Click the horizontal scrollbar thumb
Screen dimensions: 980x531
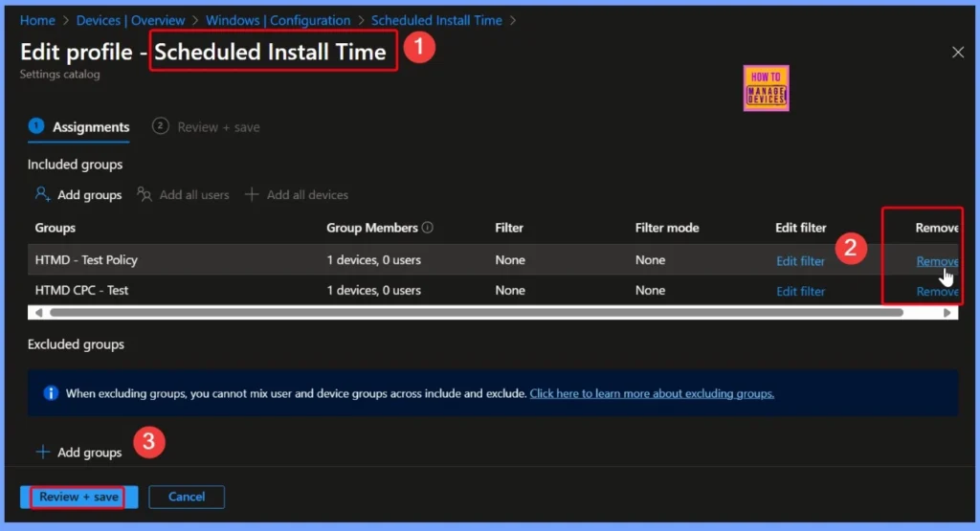coord(477,312)
